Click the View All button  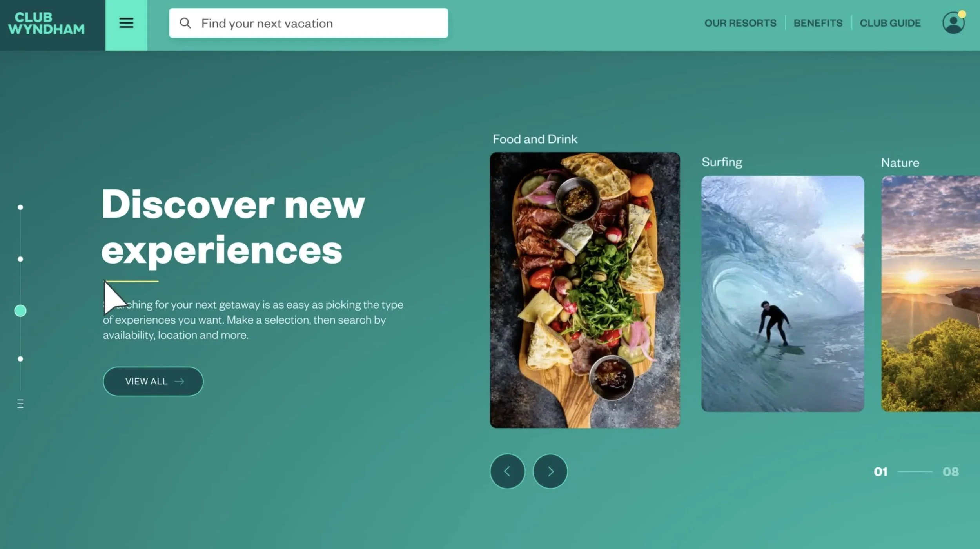pos(153,381)
